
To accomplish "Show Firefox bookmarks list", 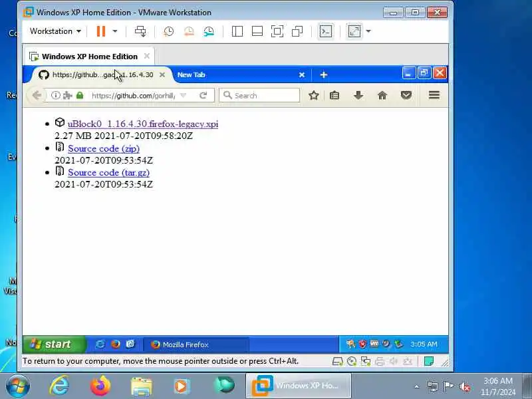I will point(334,95).
